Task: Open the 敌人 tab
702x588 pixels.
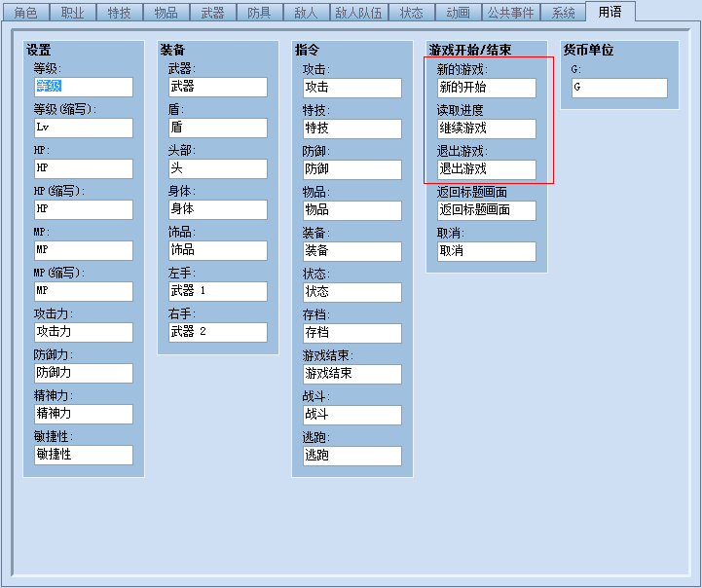Action: (x=306, y=12)
